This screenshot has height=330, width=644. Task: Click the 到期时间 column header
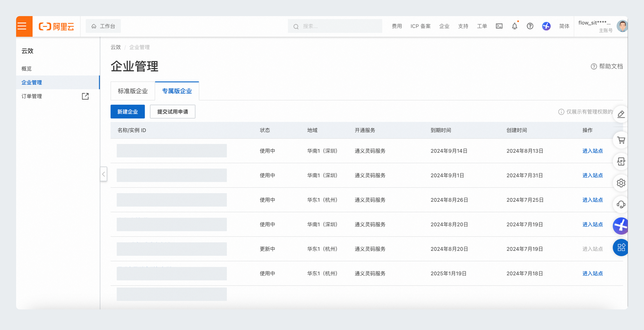tap(441, 130)
